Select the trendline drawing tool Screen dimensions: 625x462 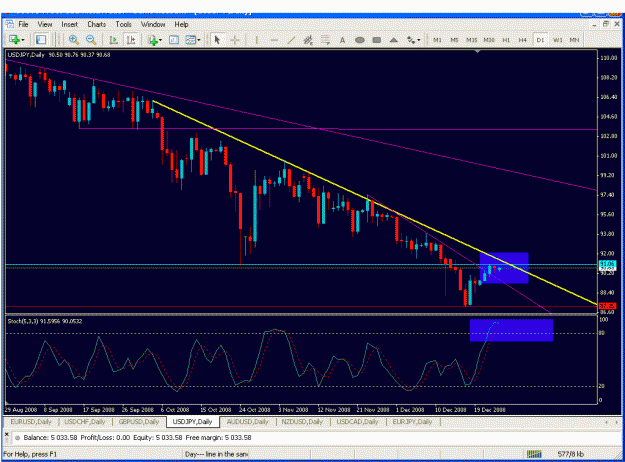pyautogui.click(x=291, y=40)
